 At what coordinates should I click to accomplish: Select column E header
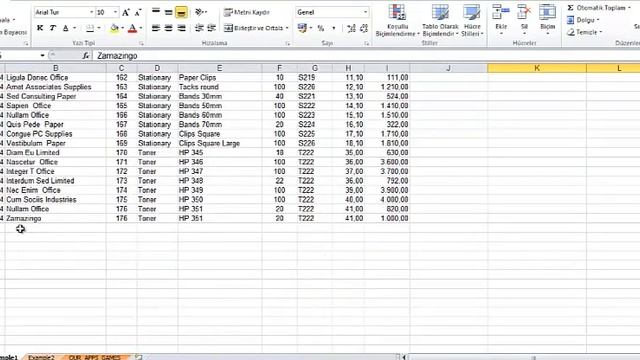[220, 68]
